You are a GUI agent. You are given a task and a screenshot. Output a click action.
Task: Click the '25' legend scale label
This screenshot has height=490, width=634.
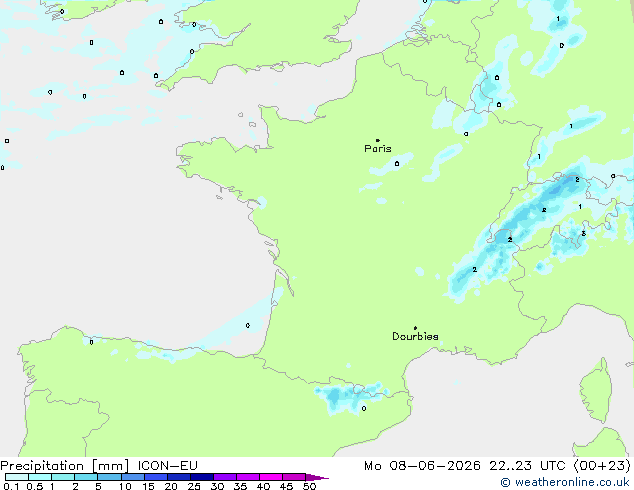(194, 486)
